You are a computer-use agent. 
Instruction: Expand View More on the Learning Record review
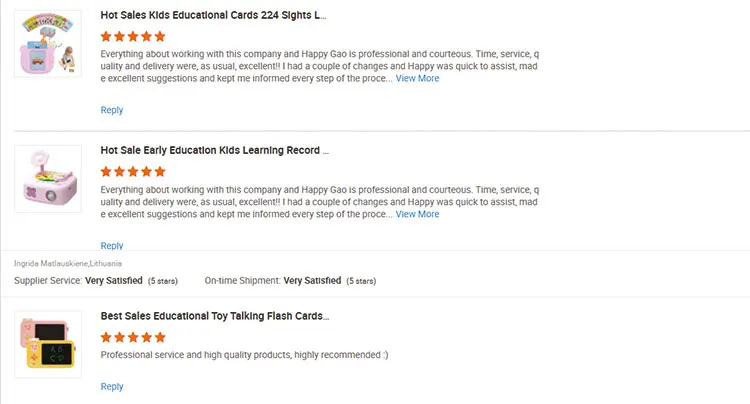[x=417, y=214]
